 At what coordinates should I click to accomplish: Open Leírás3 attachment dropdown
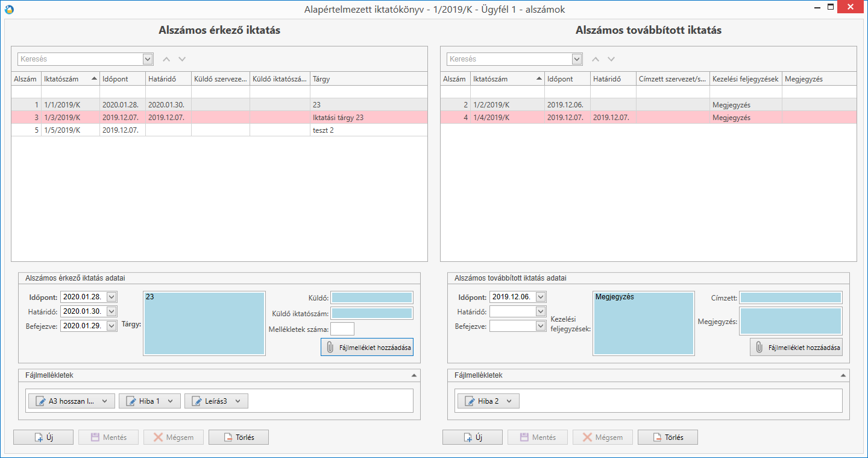[238, 401]
